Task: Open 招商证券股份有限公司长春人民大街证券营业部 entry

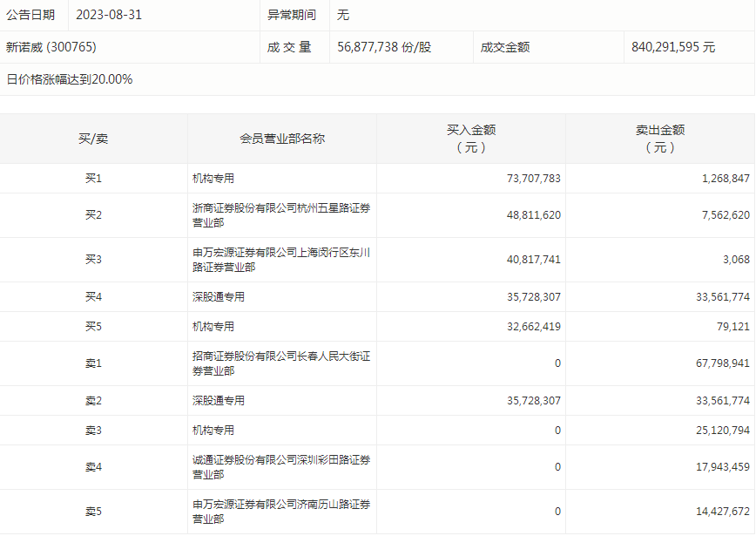Action: (x=281, y=363)
